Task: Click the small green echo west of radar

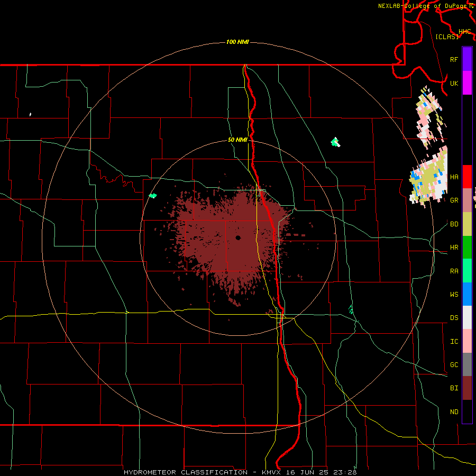Action: (153, 196)
